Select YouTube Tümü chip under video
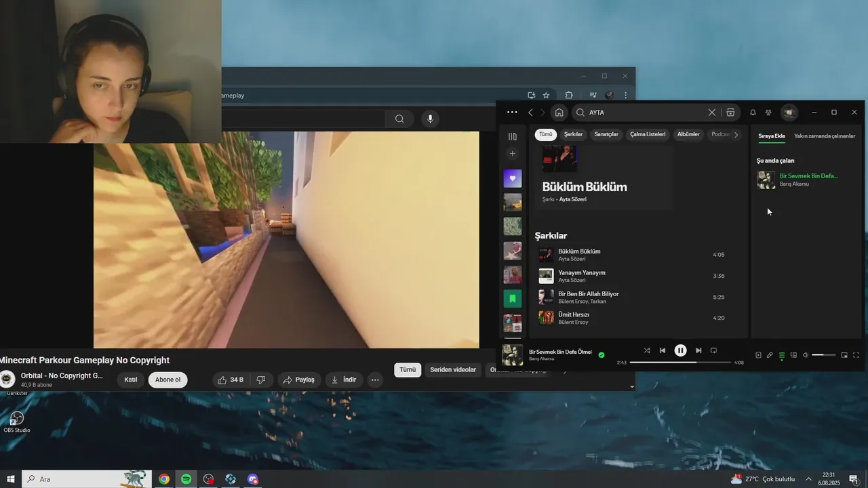Viewport: 868px width, 488px height. pyautogui.click(x=408, y=369)
